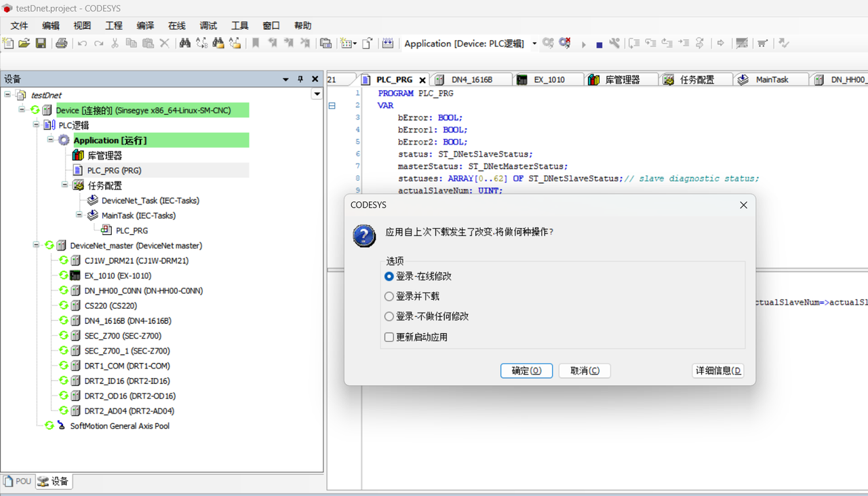Select 登录-不做任何修改 radio option

point(389,316)
